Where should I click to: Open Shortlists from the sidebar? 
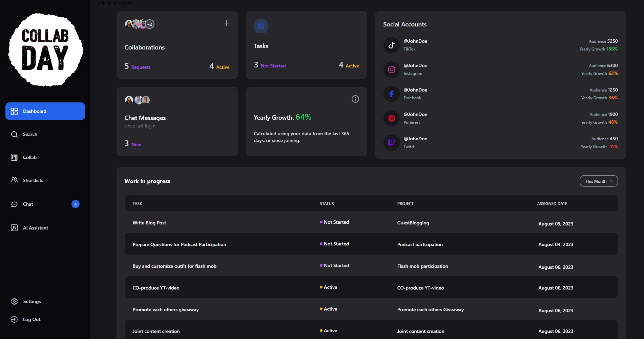(33, 180)
